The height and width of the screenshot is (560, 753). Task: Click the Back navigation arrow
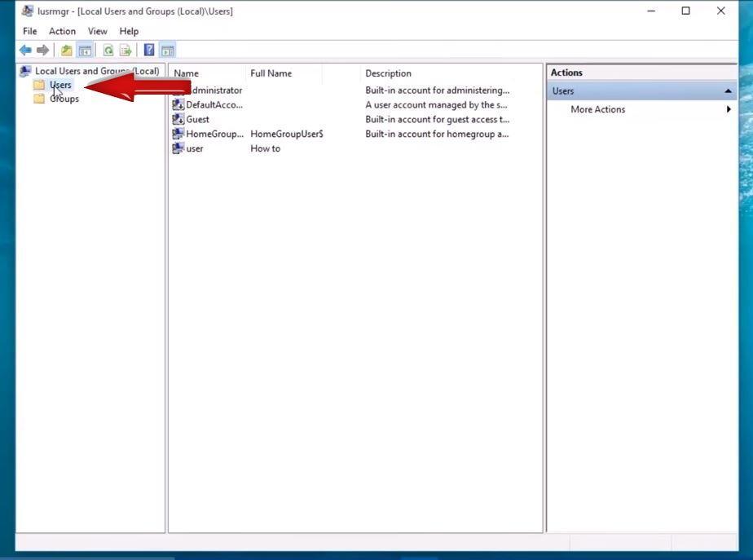25,50
